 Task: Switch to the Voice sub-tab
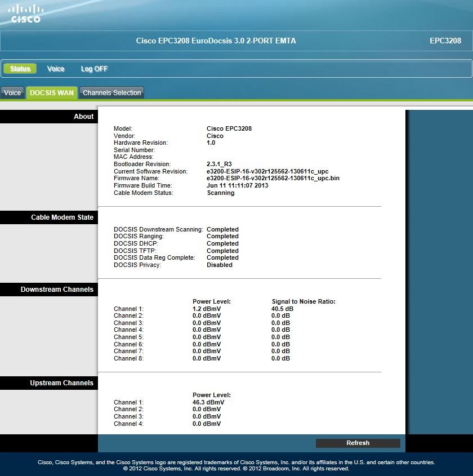(x=12, y=92)
